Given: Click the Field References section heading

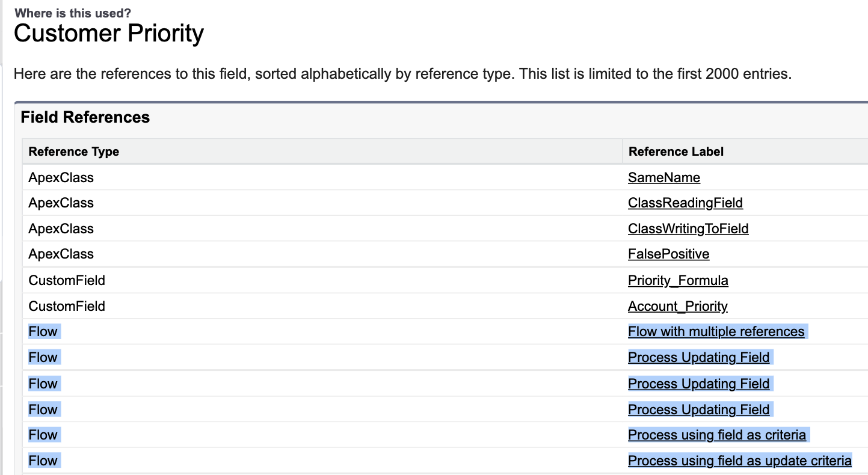Looking at the screenshot, I should pos(85,117).
